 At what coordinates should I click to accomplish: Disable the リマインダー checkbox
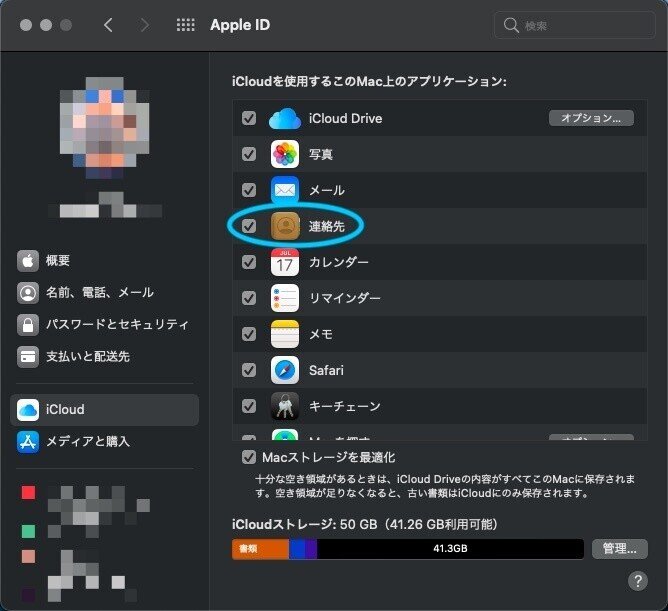(249, 298)
